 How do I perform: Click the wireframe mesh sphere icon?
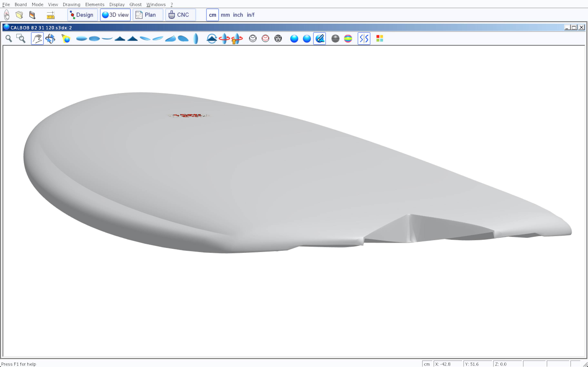coord(278,39)
